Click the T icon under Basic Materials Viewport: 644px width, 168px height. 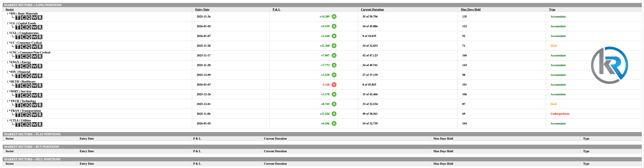[x=18, y=18]
